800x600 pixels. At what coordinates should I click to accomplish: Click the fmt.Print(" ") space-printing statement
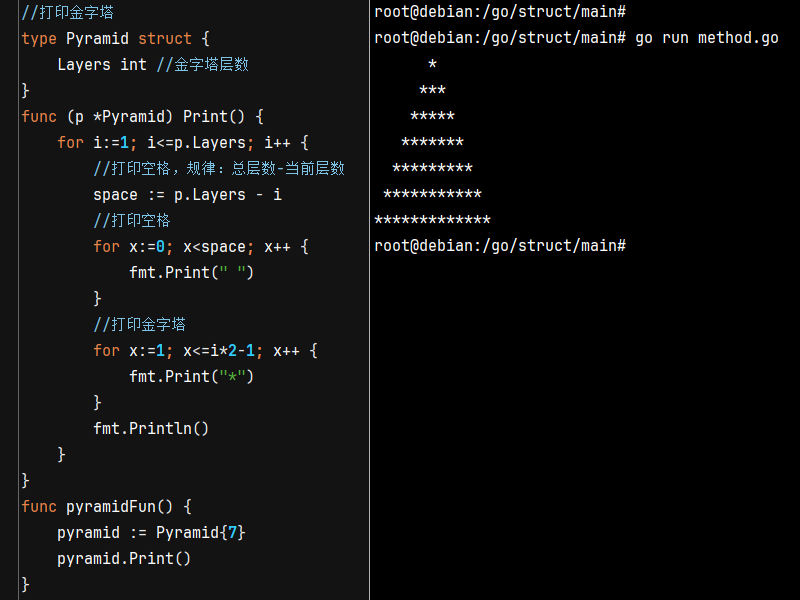pos(192,273)
